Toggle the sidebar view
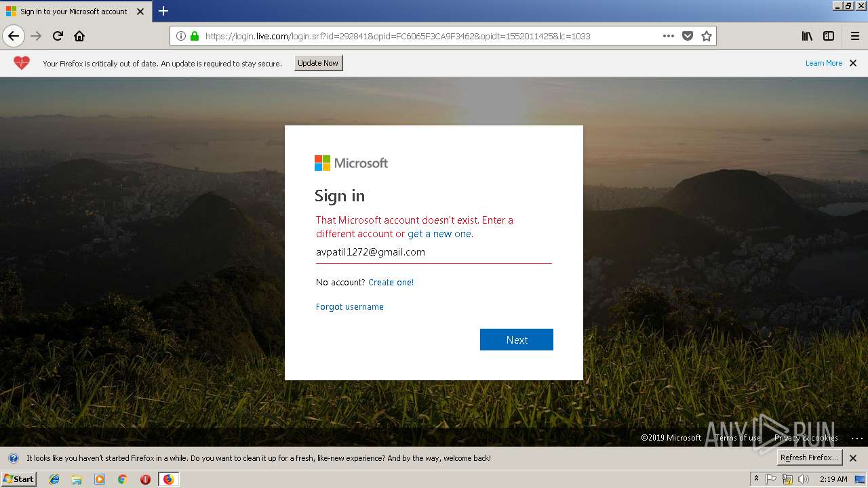Viewport: 868px width, 488px height. [829, 36]
